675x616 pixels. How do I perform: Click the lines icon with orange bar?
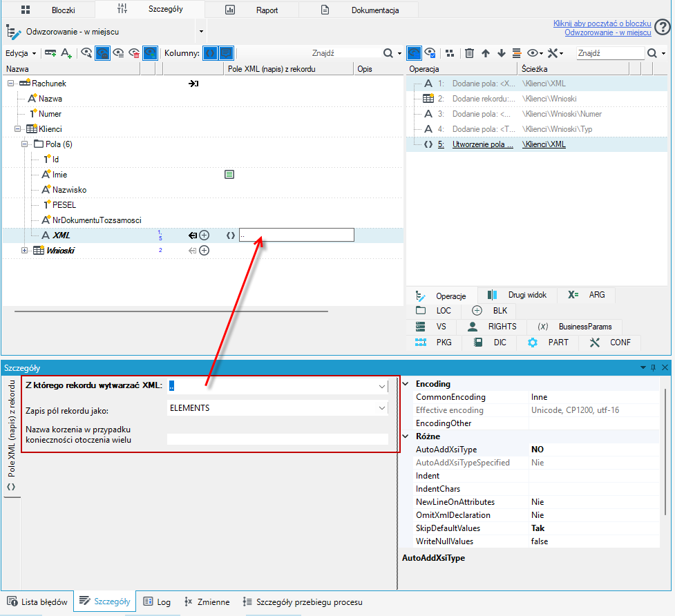coord(517,53)
